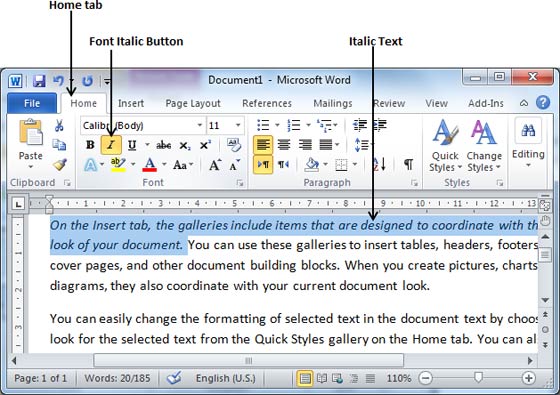Screen dimensions: 560x395
Task: Apply the red font color
Action: [150, 165]
